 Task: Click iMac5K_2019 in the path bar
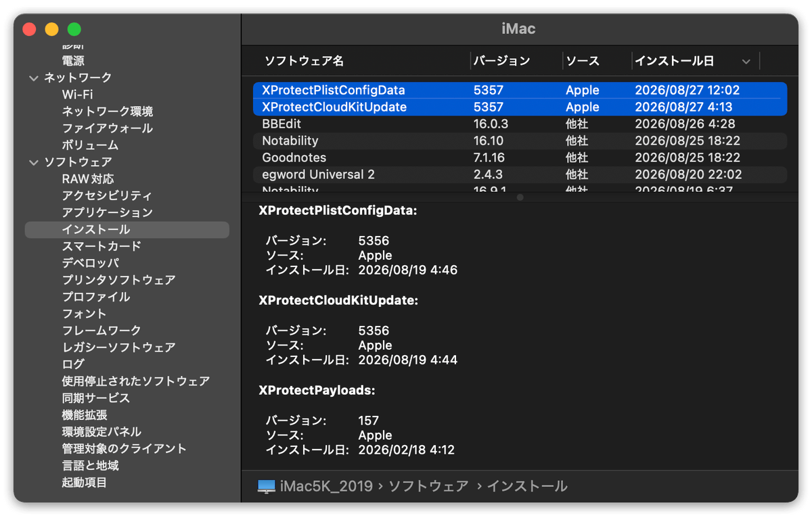point(328,486)
